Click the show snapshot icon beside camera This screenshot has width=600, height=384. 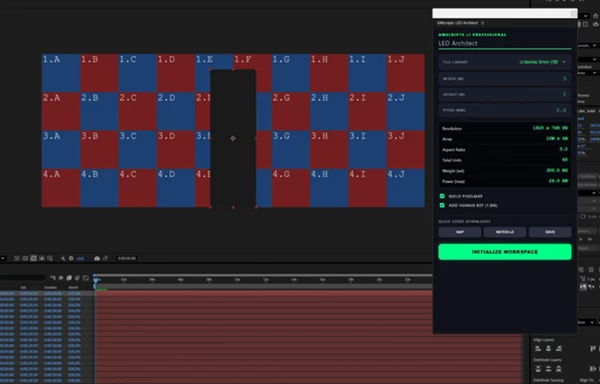pyautogui.click(x=105, y=259)
